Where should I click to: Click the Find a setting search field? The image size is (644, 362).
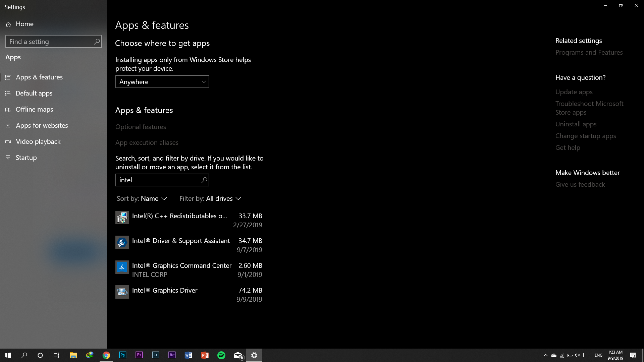click(x=50, y=42)
